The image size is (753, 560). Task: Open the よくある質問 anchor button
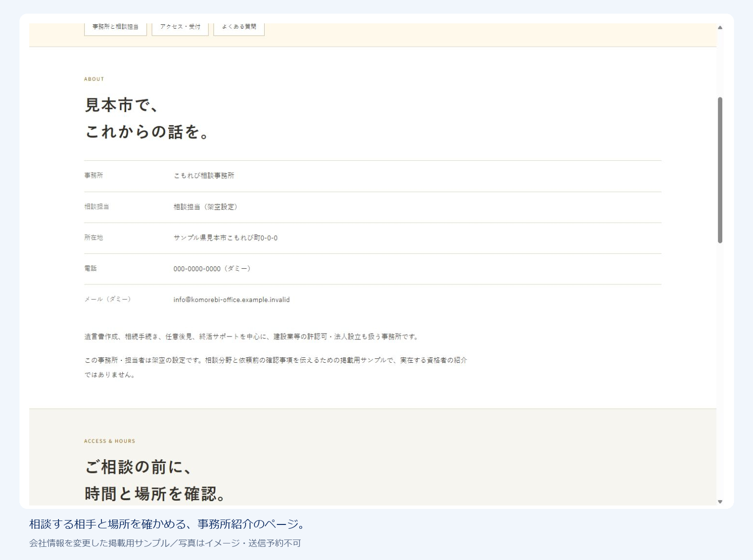[x=239, y=28]
